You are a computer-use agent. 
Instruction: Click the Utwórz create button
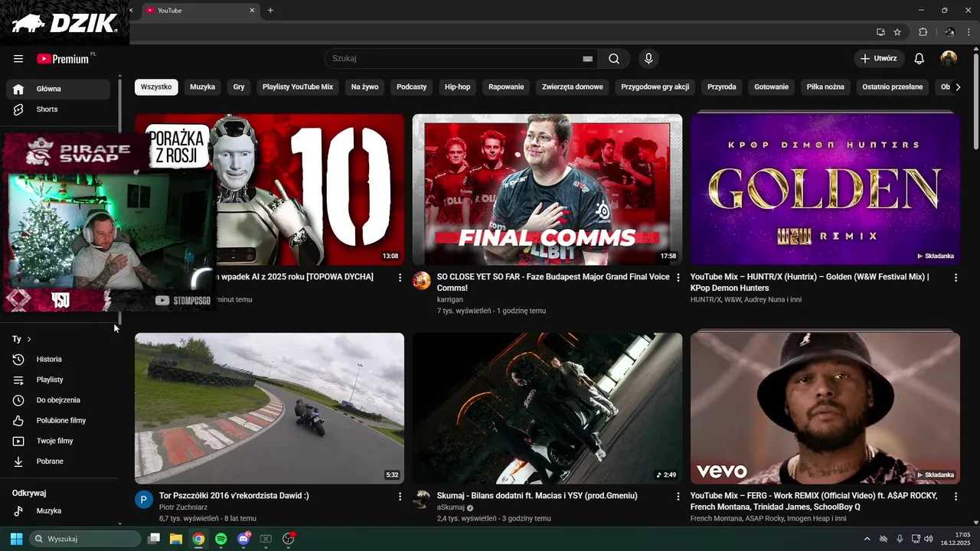tap(879, 59)
